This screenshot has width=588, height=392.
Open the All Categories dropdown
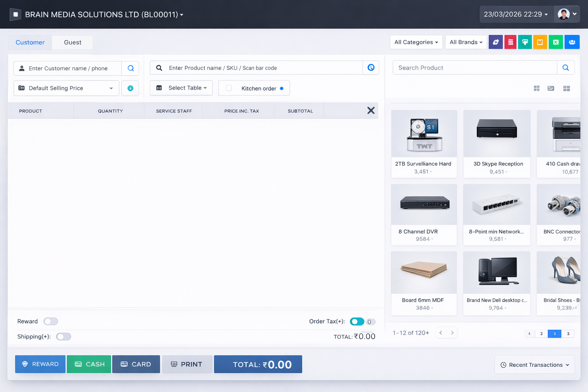tap(416, 42)
